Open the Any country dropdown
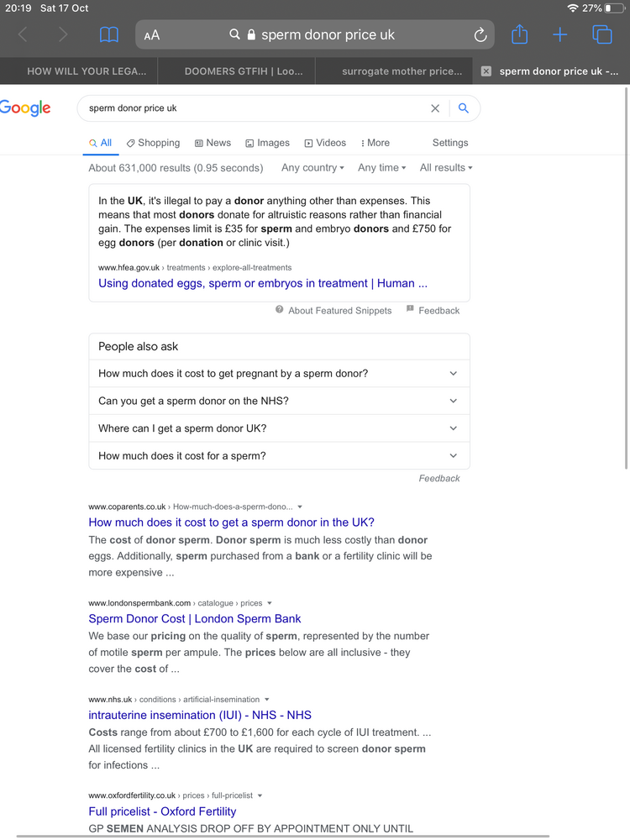 (x=312, y=168)
